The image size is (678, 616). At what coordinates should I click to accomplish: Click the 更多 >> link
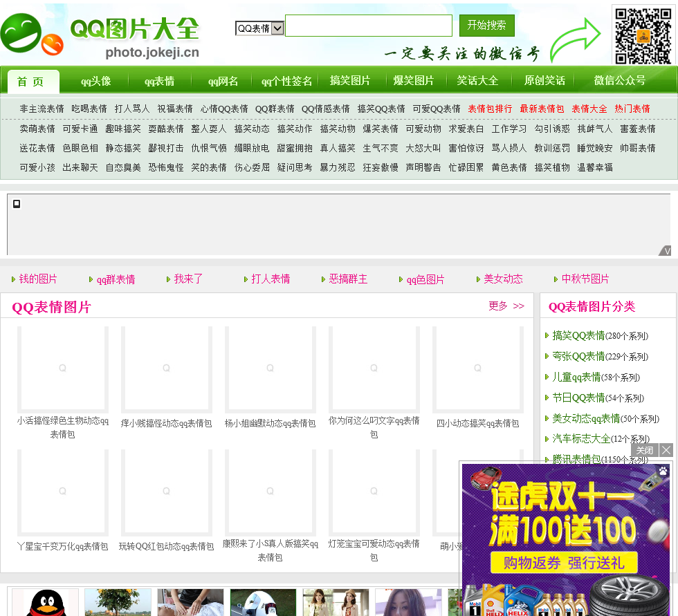pos(506,306)
